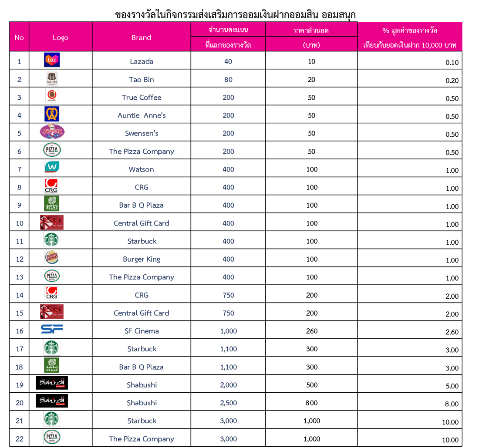Image resolution: width=479 pixels, height=448 pixels.
Task: Click the '(บาท)' header cell
Action: click(311, 45)
